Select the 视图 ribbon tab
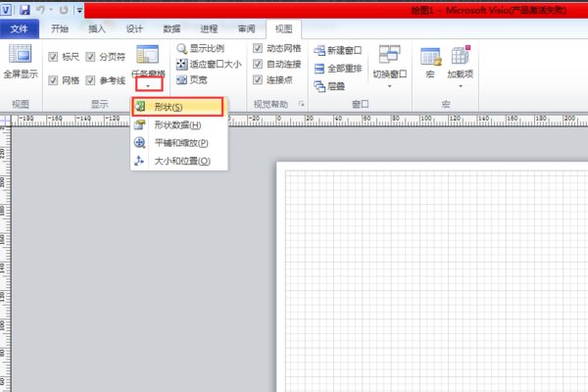 click(x=283, y=28)
